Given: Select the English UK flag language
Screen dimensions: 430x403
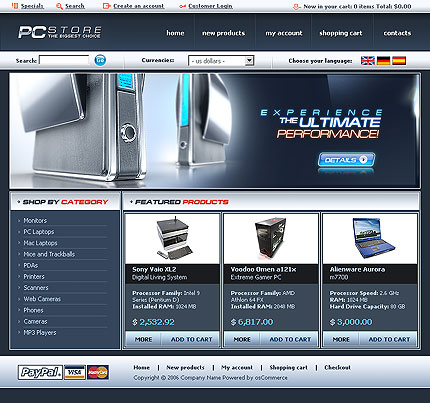Looking at the screenshot, I should click(x=368, y=61).
